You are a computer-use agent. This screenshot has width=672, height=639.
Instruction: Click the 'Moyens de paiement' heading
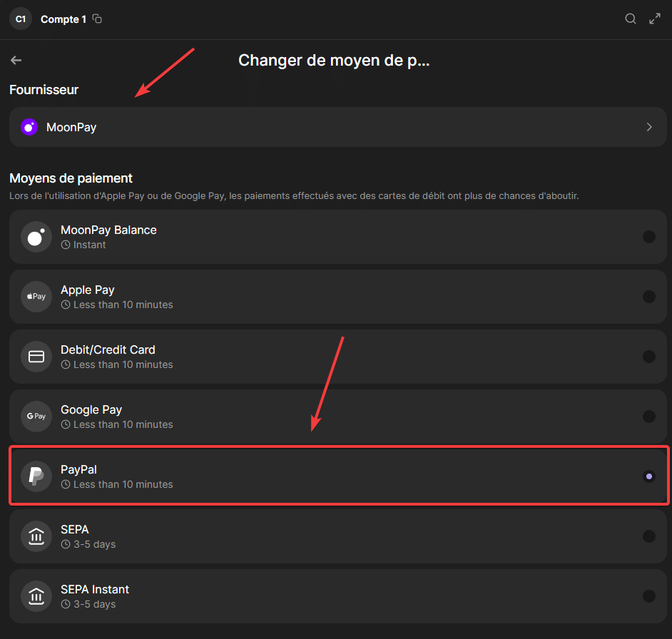[71, 178]
